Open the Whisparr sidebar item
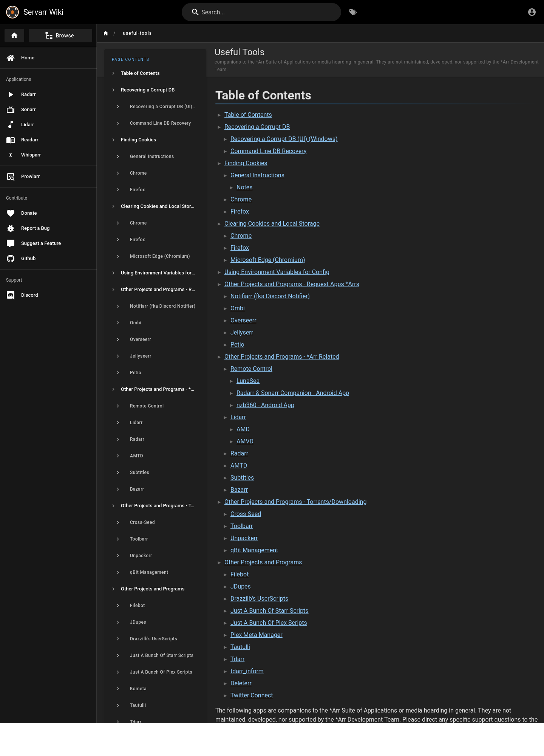 pos(48,155)
